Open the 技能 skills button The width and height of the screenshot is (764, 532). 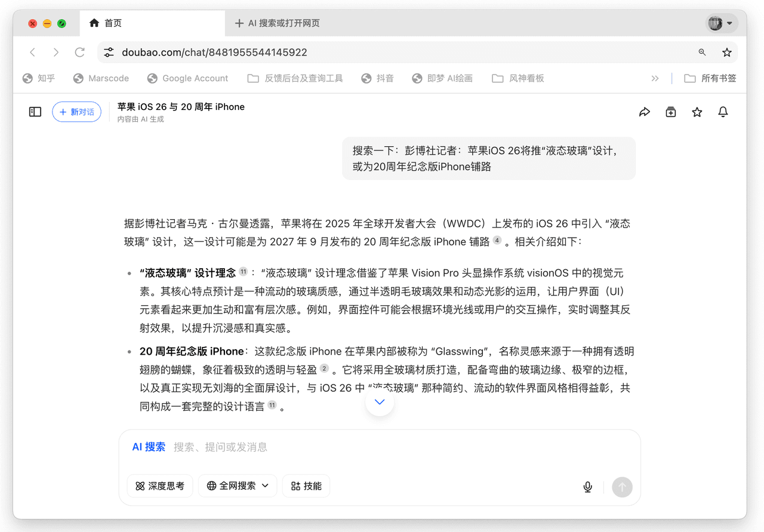tap(306, 486)
